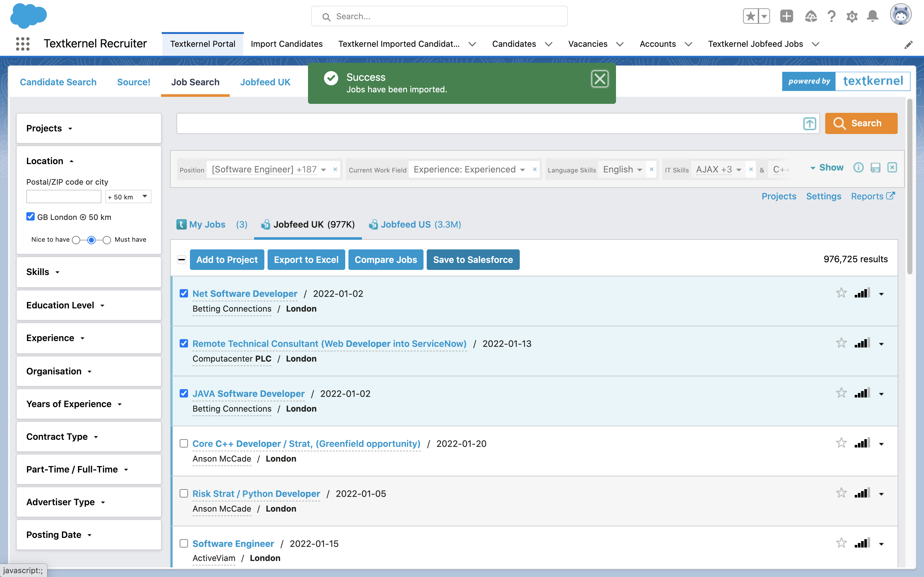924x577 pixels.
Task: Click the info circle icon next to results filters
Action: click(859, 168)
